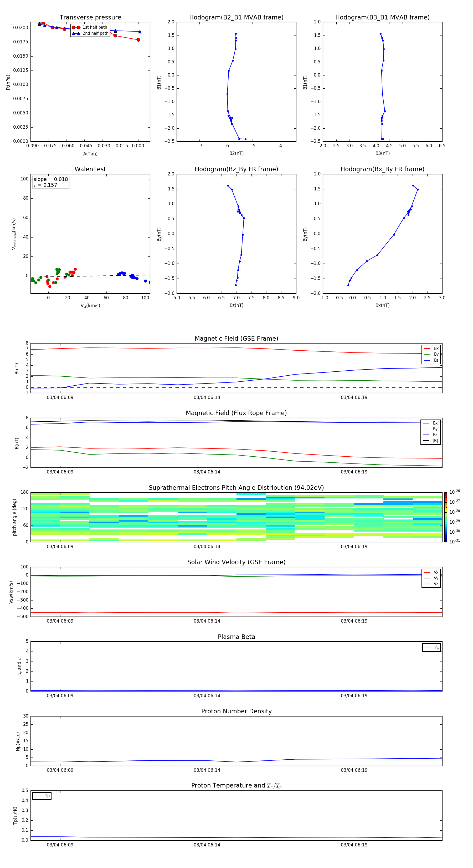
Task: Click the 'Hodogram(Bx_By FR frame)' title
Action: point(382,169)
